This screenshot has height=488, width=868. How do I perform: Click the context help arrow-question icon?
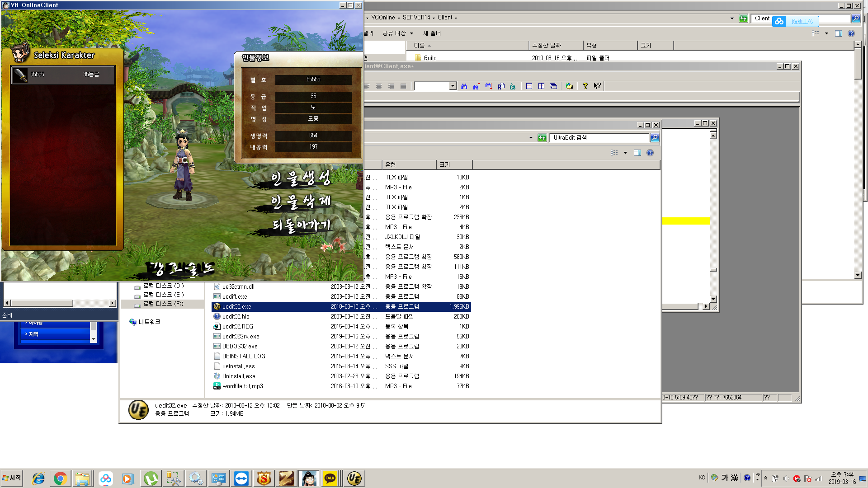[x=597, y=86]
